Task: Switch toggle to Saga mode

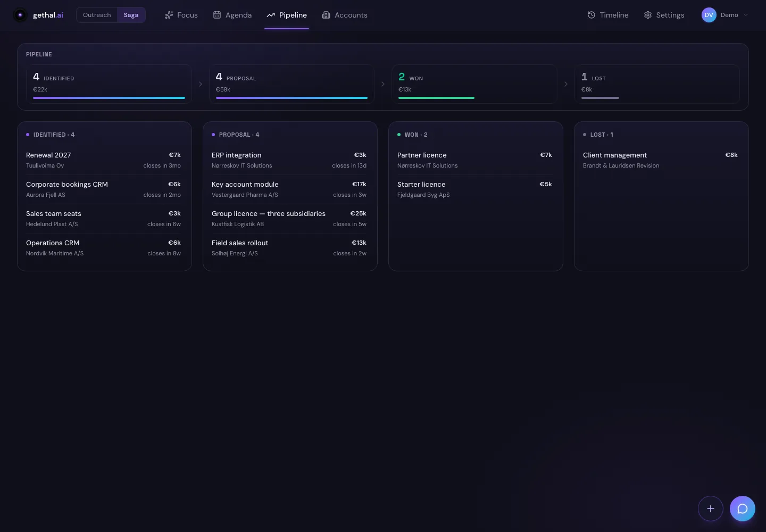Action: click(x=131, y=15)
